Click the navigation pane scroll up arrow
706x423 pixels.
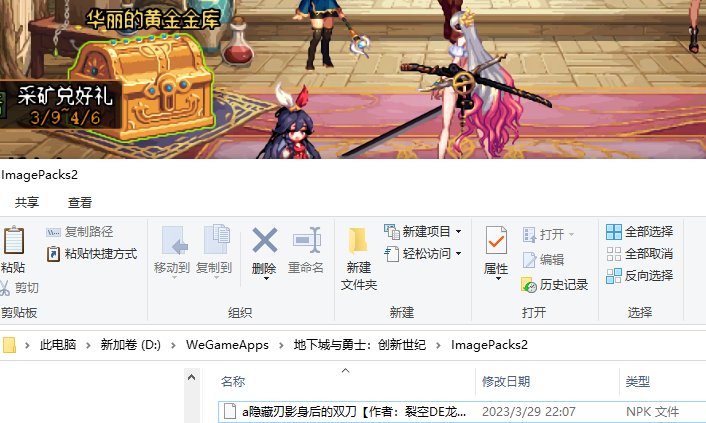pos(191,378)
